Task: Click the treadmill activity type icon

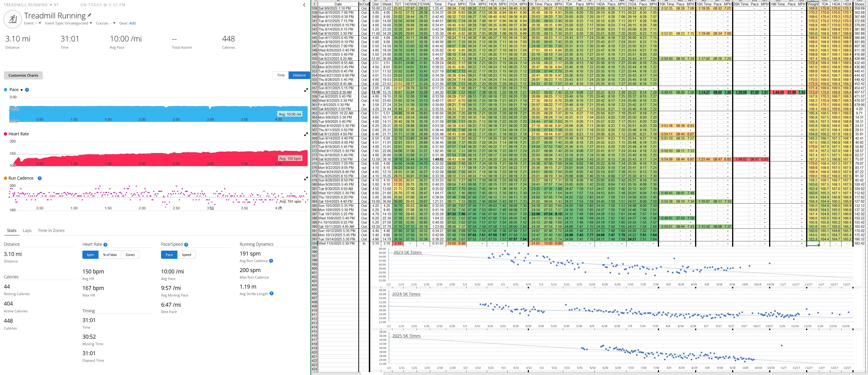Action: click(x=13, y=19)
